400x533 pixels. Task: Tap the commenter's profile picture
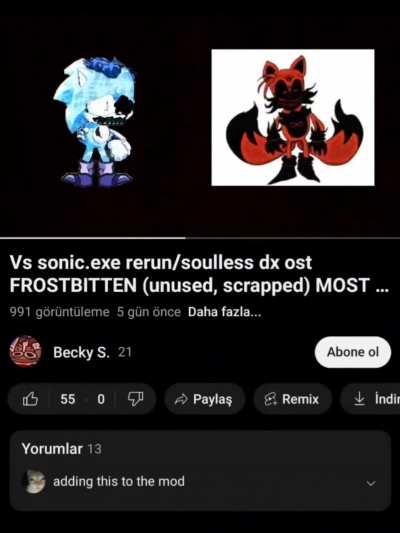coord(34,482)
